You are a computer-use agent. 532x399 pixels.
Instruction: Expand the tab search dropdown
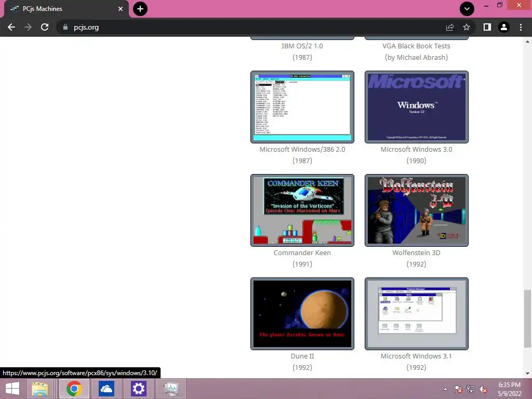pyautogui.click(x=467, y=9)
